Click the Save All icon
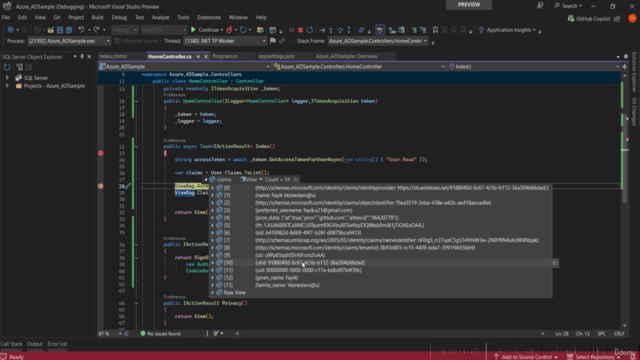 coord(69,30)
